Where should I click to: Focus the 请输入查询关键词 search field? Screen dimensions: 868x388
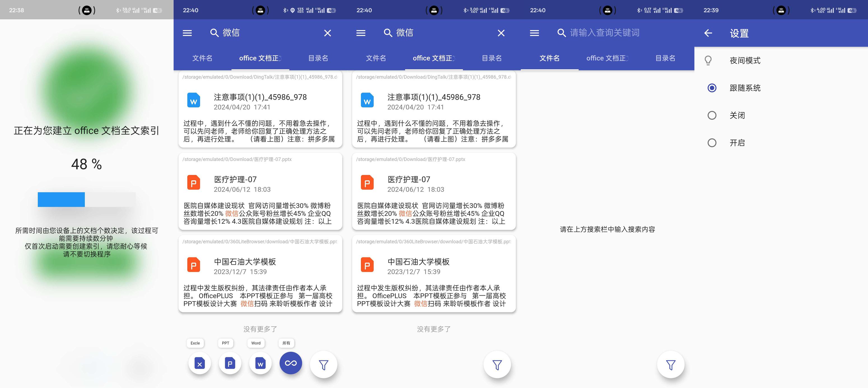pyautogui.click(x=605, y=33)
